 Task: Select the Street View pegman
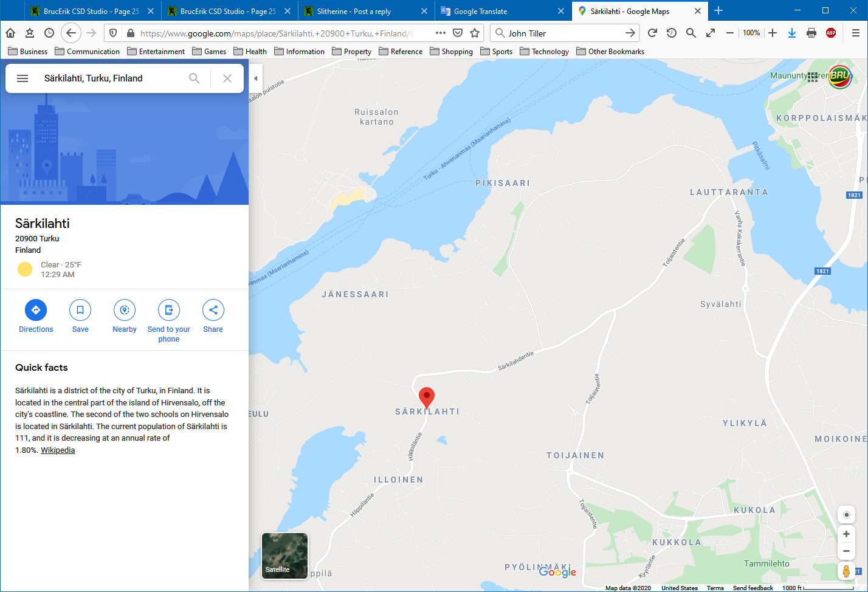[x=846, y=571]
